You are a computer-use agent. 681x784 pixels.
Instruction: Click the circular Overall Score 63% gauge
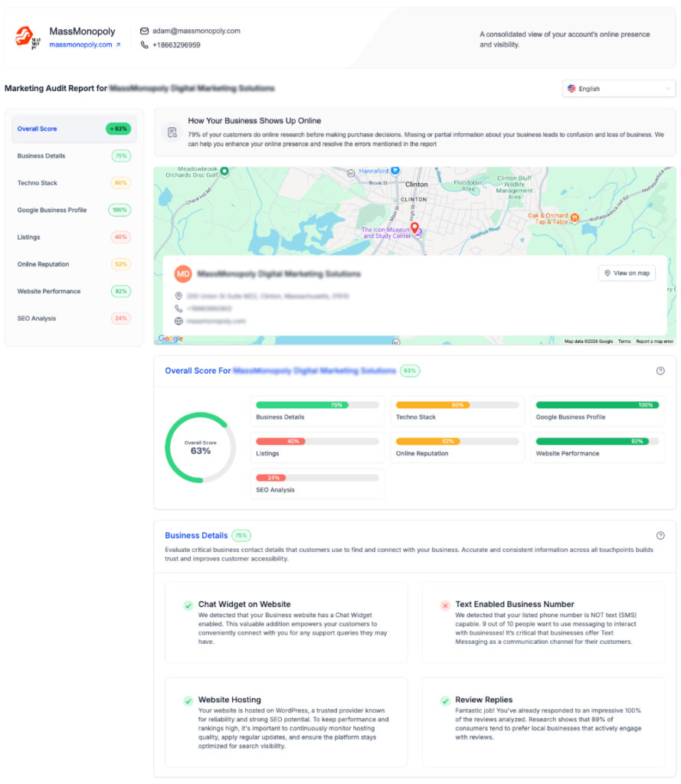tap(200, 447)
